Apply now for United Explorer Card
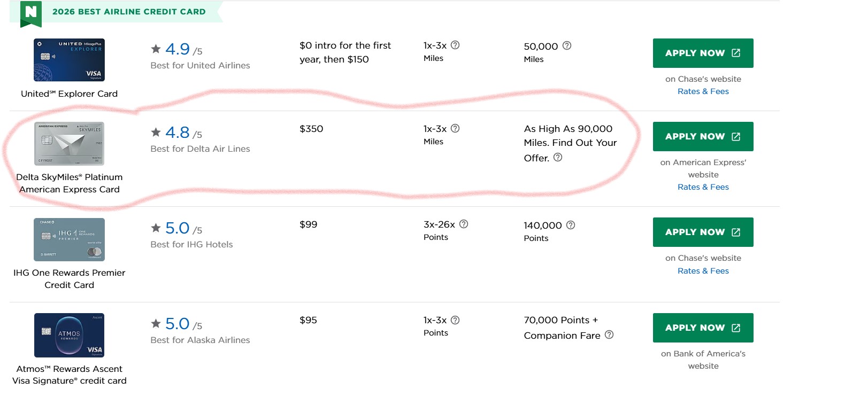 click(703, 53)
